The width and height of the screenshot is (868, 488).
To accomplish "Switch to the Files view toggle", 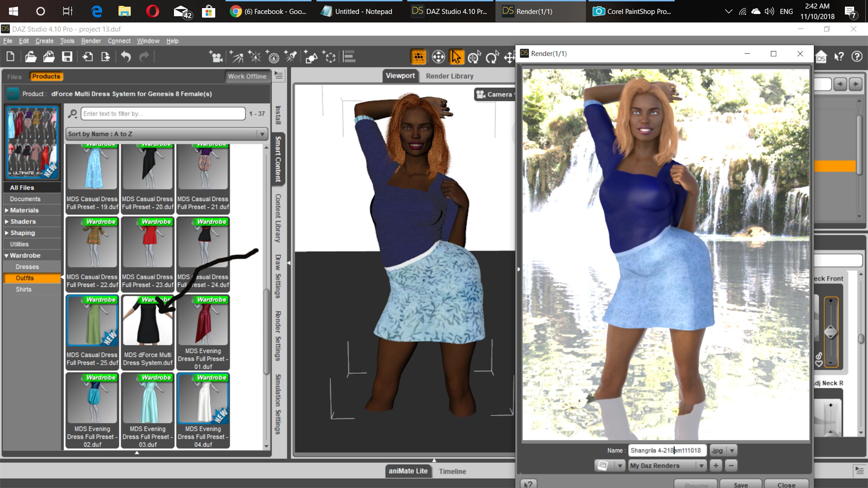I will (14, 77).
